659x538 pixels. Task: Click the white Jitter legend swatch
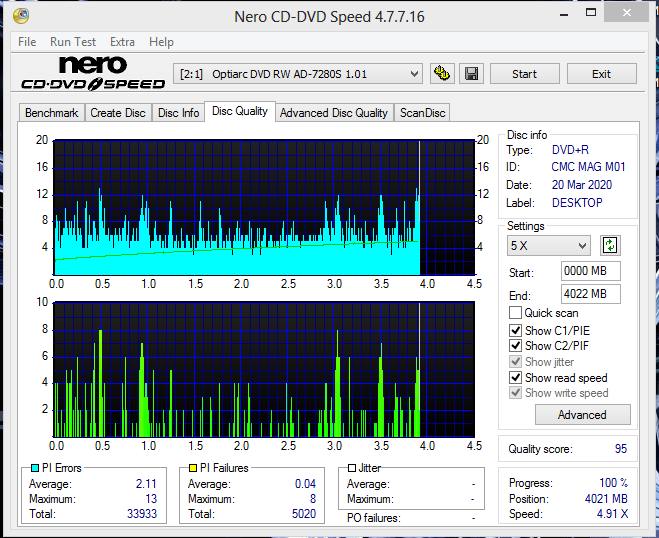point(352,468)
